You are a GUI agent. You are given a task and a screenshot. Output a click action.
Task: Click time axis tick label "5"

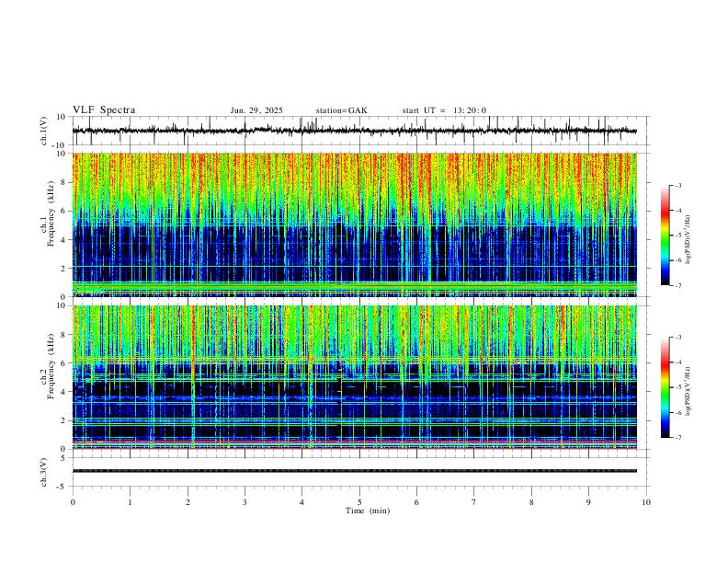click(359, 502)
